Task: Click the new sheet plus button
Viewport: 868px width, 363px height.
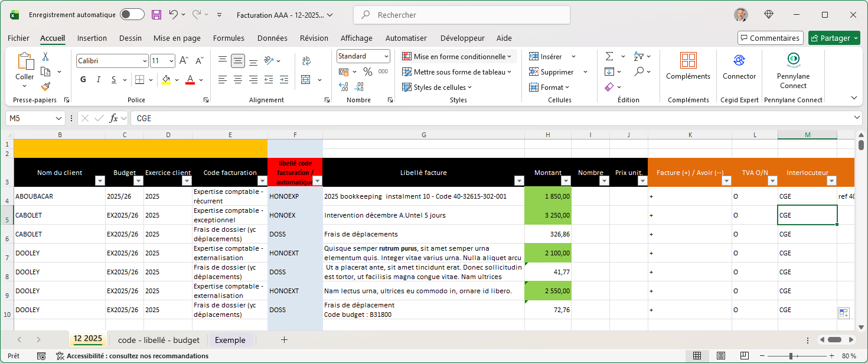Action: coord(284,340)
